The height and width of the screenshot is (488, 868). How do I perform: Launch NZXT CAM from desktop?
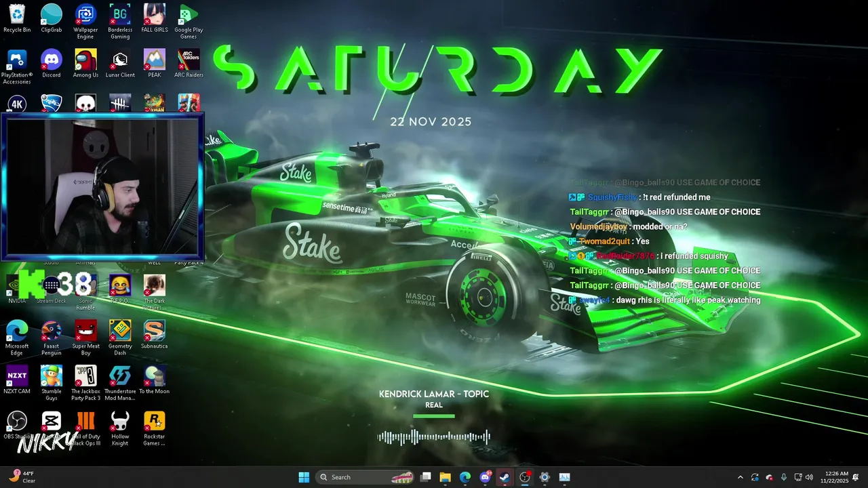pos(17,380)
